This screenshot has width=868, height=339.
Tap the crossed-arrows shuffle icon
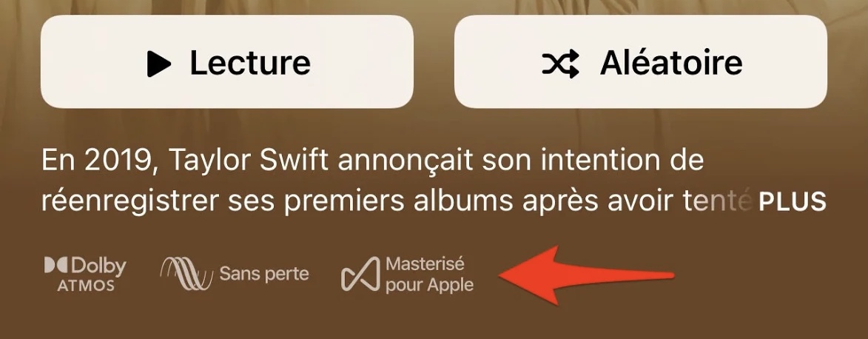click(560, 64)
